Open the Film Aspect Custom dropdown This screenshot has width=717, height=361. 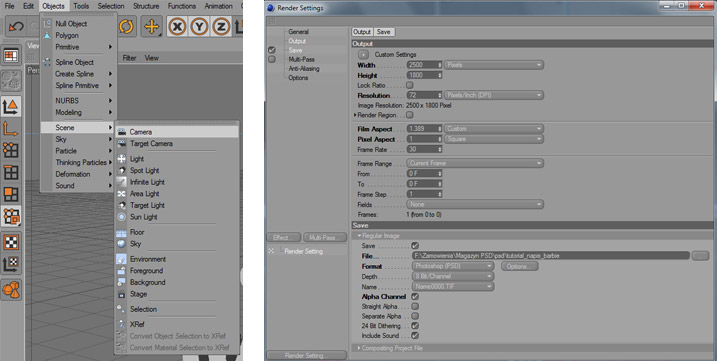[x=494, y=129]
